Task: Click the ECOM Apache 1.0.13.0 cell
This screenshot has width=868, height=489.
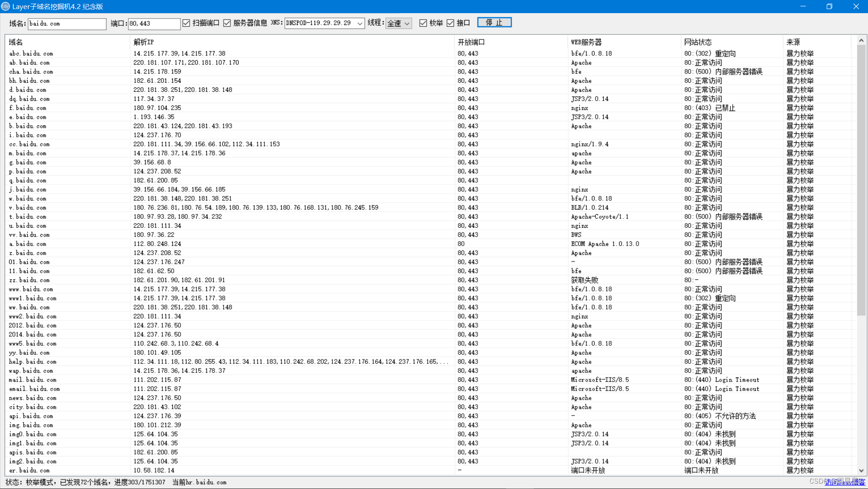Action: (x=605, y=244)
